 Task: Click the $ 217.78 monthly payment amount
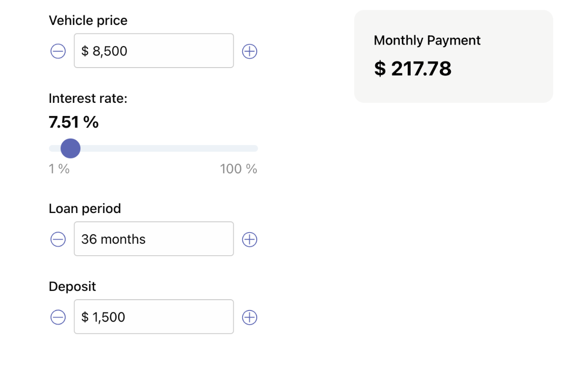[413, 69]
